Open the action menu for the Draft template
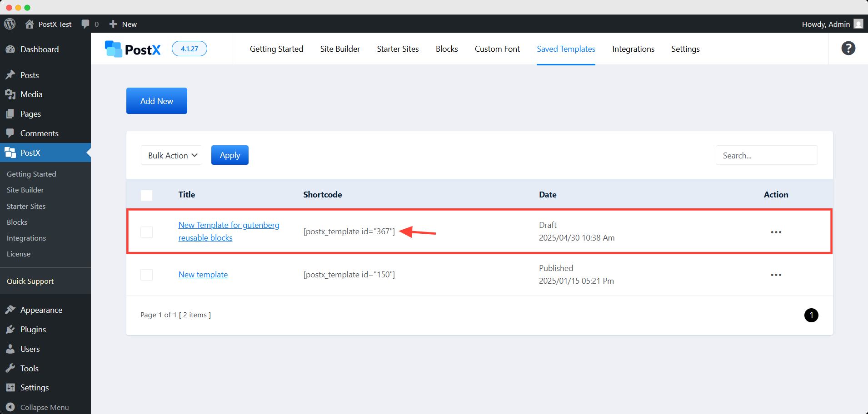The width and height of the screenshot is (868, 414). click(776, 232)
